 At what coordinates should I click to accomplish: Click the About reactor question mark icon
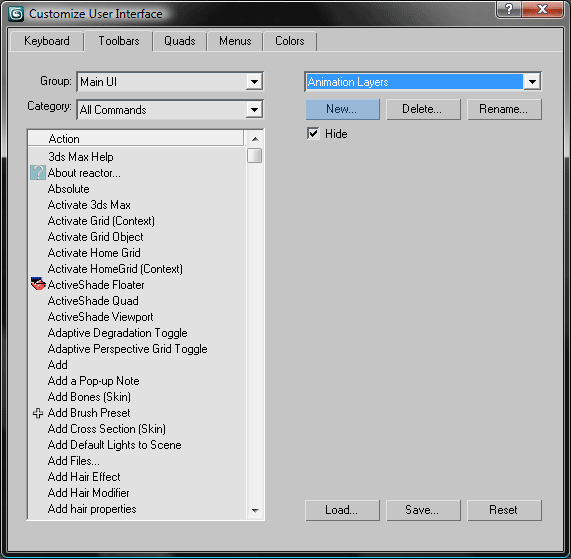38,173
